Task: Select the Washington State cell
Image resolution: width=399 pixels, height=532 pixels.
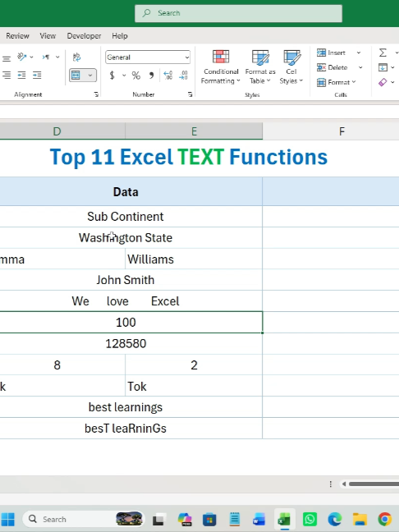Action: (x=131, y=237)
